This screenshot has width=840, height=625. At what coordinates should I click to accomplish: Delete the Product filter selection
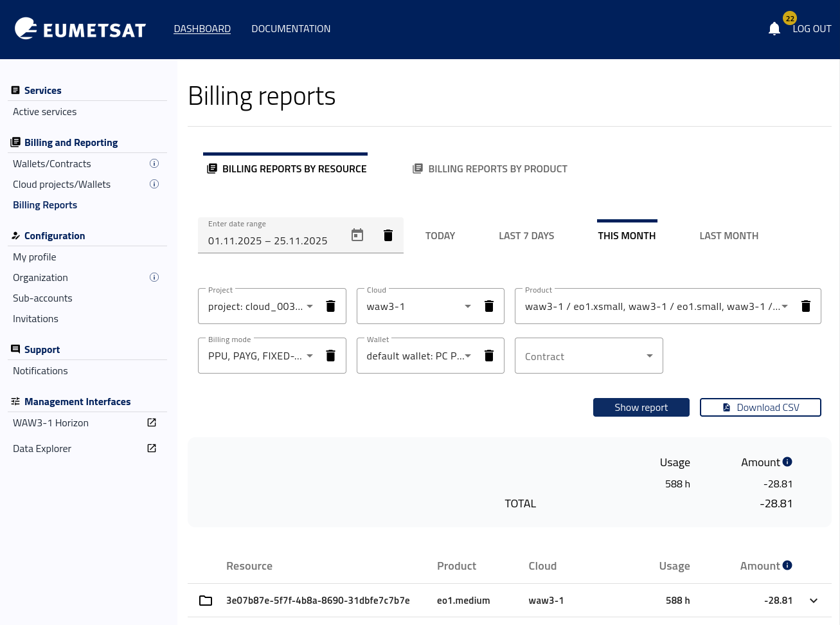point(806,306)
